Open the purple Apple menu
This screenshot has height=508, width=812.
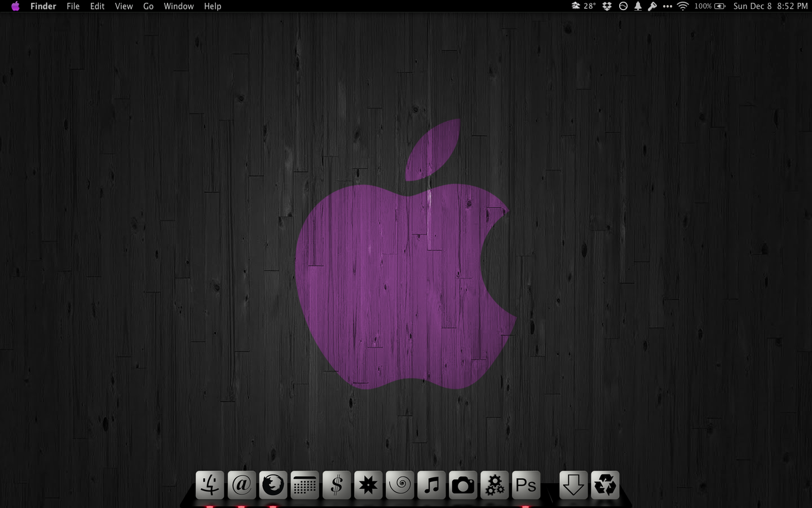pyautogui.click(x=15, y=6)
